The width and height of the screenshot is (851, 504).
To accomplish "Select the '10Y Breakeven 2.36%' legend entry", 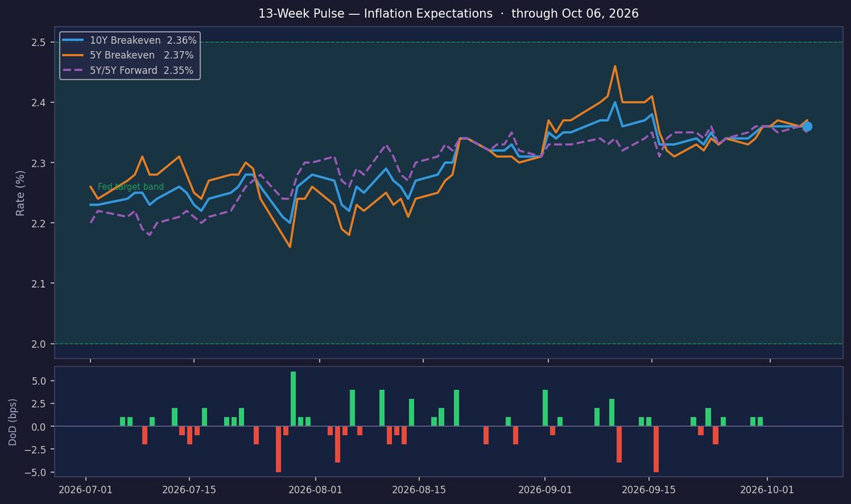I will pyautogui.click(x=129, y=40).
